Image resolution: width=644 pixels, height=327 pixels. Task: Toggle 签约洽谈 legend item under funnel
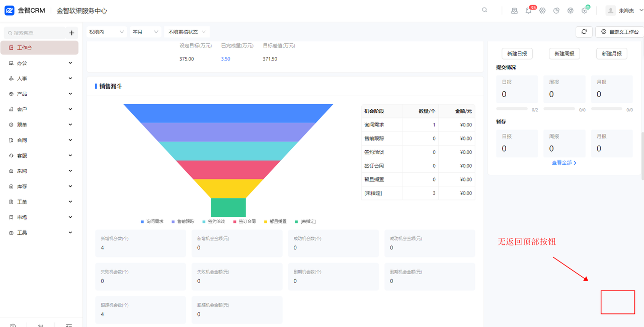coord(213,222)
